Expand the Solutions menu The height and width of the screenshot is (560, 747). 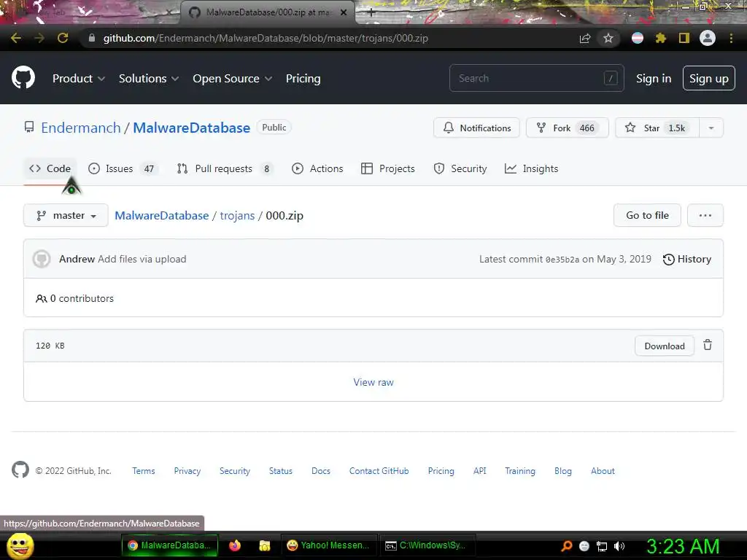click(149, 79)
